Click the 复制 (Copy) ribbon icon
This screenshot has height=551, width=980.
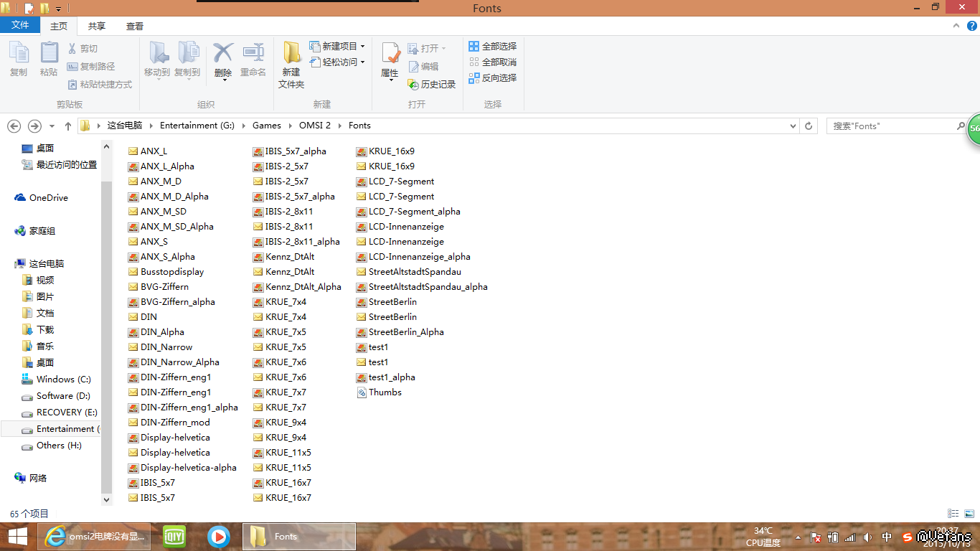(19, 59)
